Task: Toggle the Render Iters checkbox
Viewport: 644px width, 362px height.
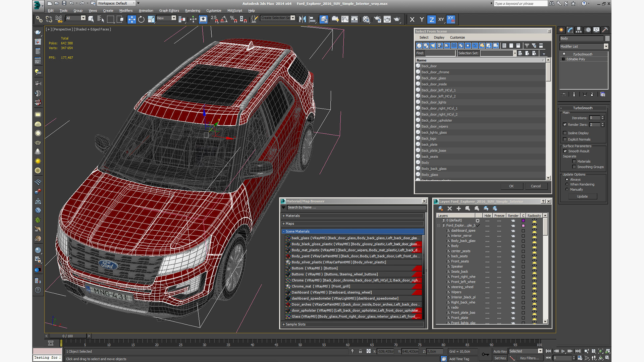Action: point(565,125)
